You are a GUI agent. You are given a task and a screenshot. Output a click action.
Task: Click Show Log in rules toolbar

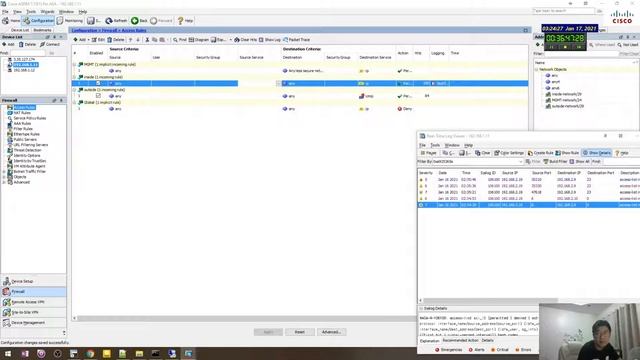tap(270, 40)
